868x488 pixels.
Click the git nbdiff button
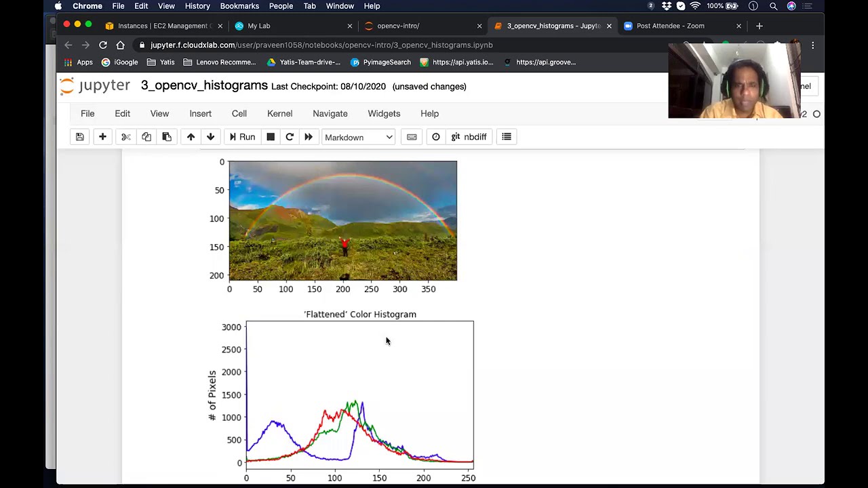[469, 137]
